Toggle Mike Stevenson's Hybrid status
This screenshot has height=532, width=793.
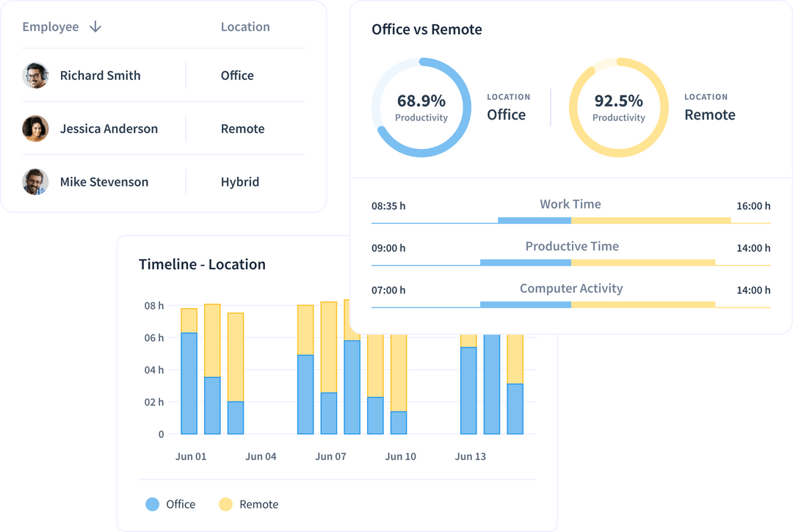point(239,181)
